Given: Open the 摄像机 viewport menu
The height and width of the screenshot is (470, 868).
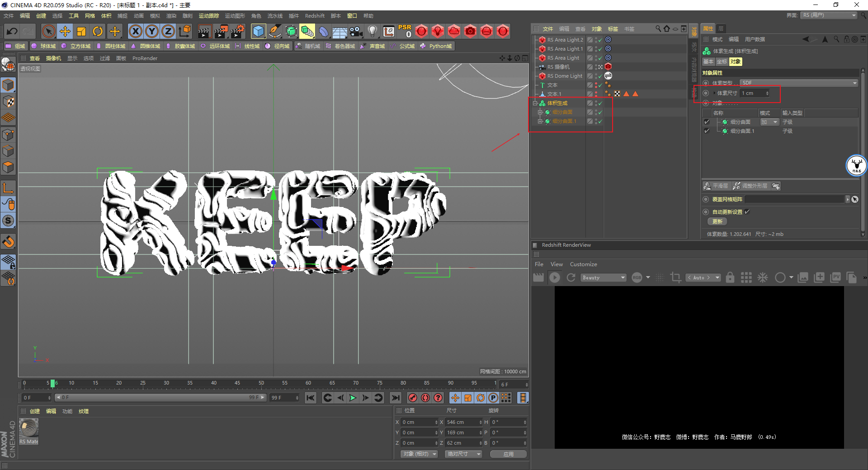Looking at the screenshot, I should click(53, 58).
